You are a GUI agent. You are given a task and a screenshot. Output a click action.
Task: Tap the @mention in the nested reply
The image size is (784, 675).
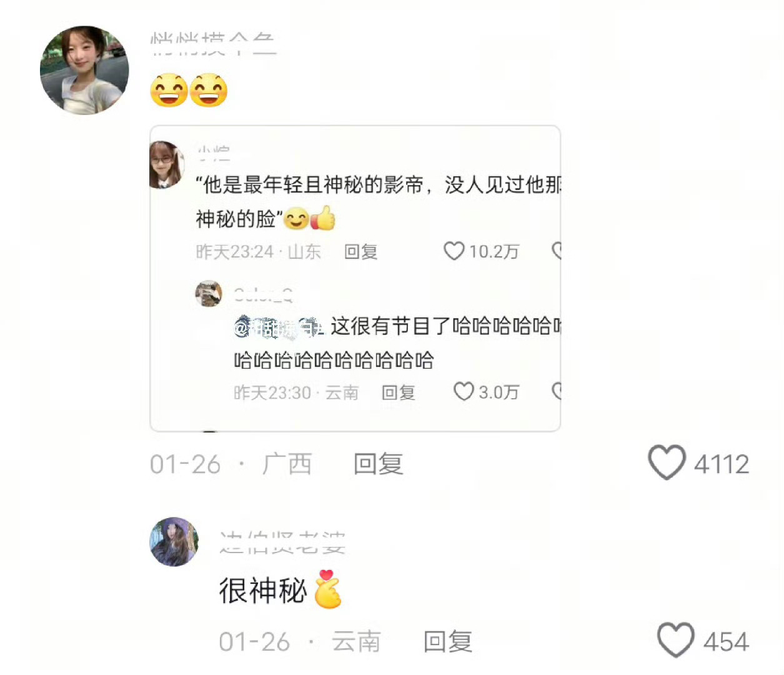coord(280,327)
